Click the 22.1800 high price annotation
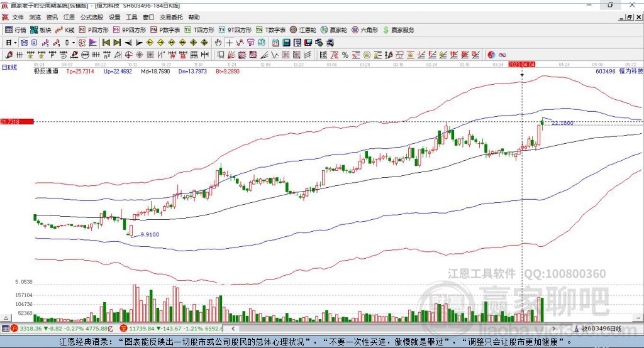 pos(562,123)
